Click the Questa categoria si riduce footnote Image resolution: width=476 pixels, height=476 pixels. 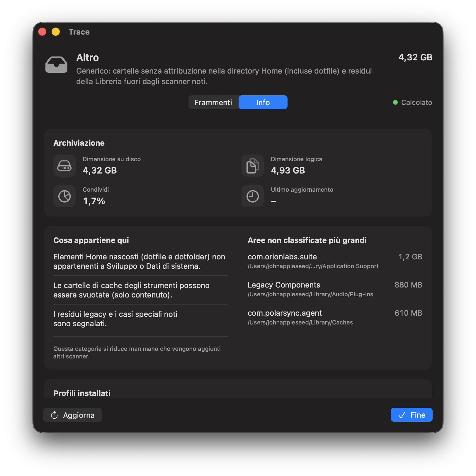point(137,353)
